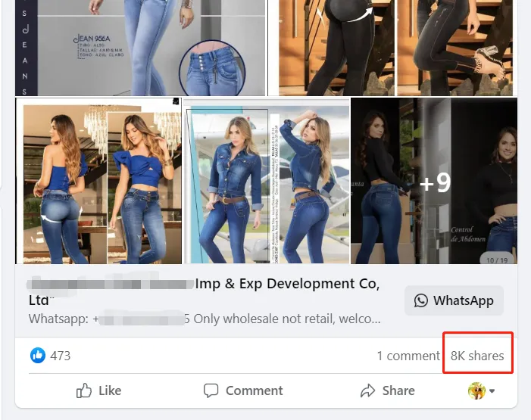View the 8K shares list
Screen dimensions: 531x420
click(477, 356)
